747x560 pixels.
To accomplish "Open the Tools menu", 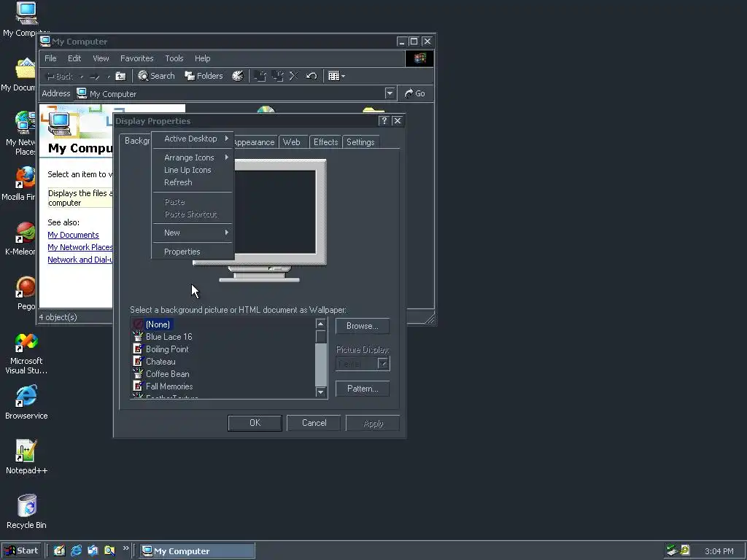I will coord(174,58).
